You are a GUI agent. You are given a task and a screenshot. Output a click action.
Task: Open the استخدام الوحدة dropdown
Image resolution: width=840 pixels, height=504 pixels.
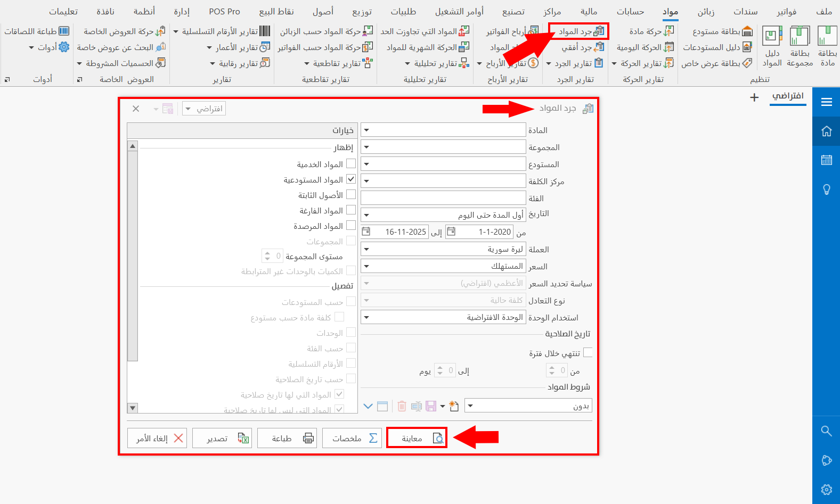366,318
